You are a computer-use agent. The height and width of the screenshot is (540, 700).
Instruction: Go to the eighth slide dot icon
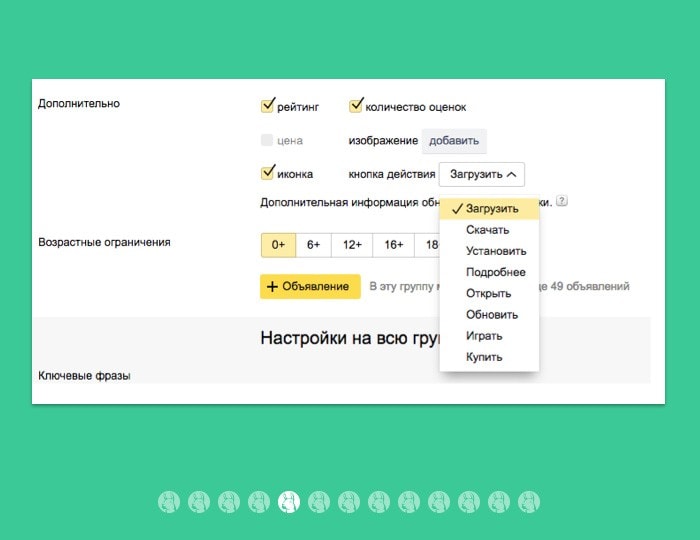pos(379,502)
